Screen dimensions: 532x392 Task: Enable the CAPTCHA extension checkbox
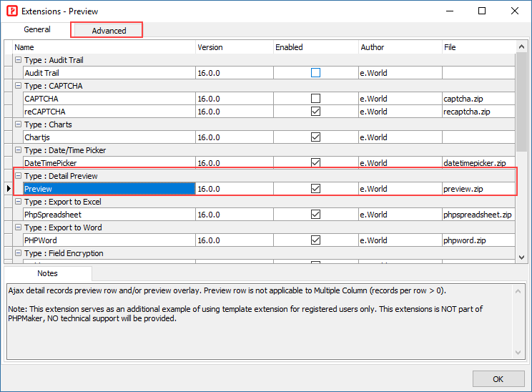(x=315, y=99)
